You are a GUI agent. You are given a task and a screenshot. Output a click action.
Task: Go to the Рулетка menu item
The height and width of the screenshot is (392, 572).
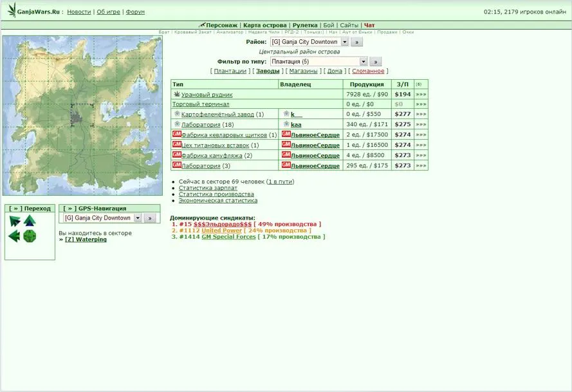tap(305, 25)
